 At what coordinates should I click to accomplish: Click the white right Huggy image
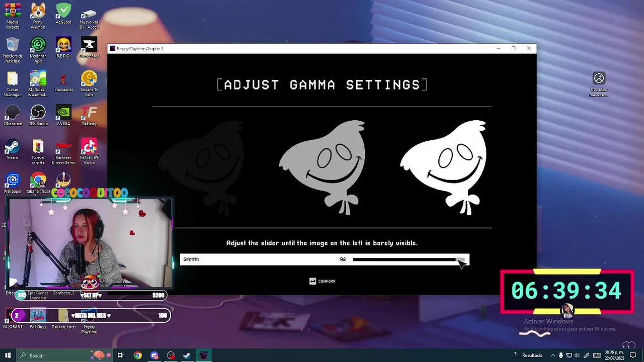(x=443, y=167)
